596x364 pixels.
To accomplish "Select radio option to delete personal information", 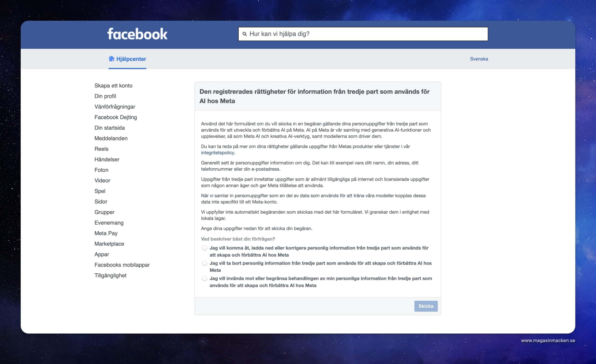I will click(x=205, y=263).
